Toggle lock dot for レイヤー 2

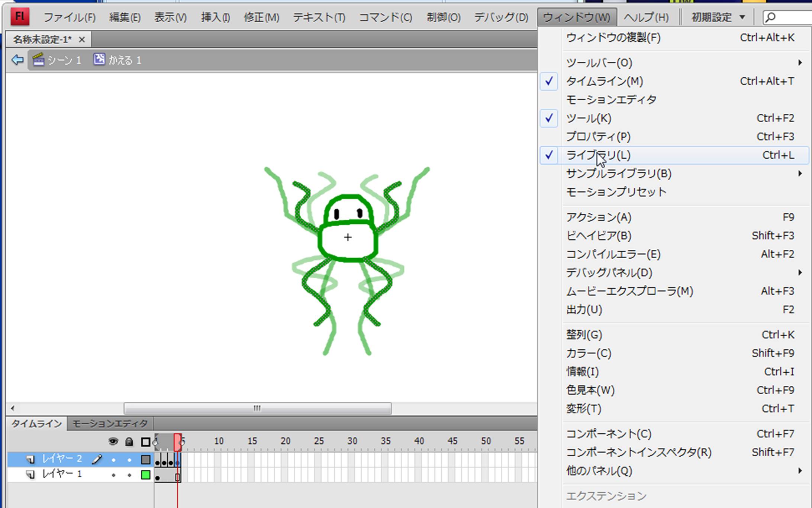129,460
